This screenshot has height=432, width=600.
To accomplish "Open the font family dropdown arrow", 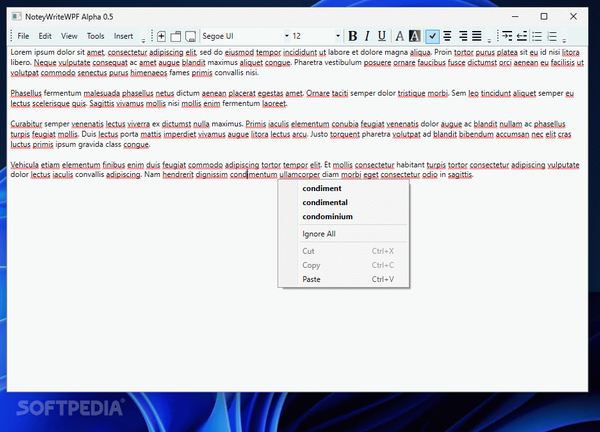I will pos(286,36).
